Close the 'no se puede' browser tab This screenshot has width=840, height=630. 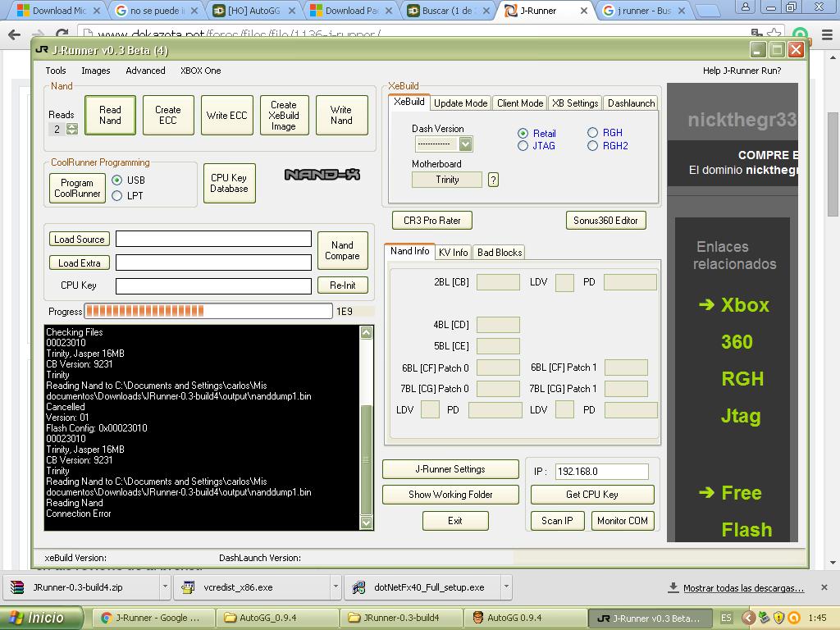(x=194, y=10)
